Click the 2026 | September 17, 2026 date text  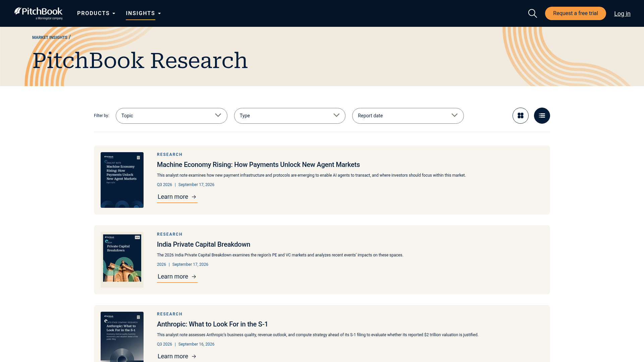pos(182,264)
